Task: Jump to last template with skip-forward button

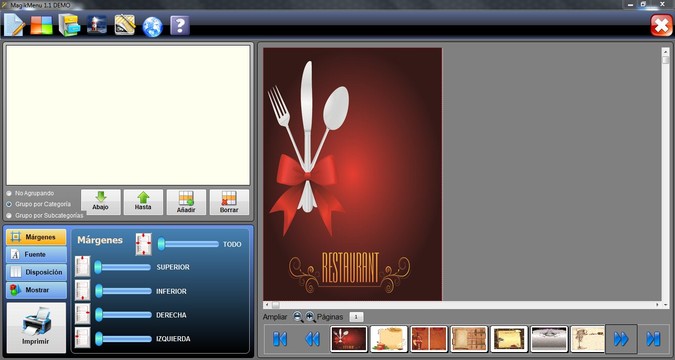Action: tap(653, 339)
